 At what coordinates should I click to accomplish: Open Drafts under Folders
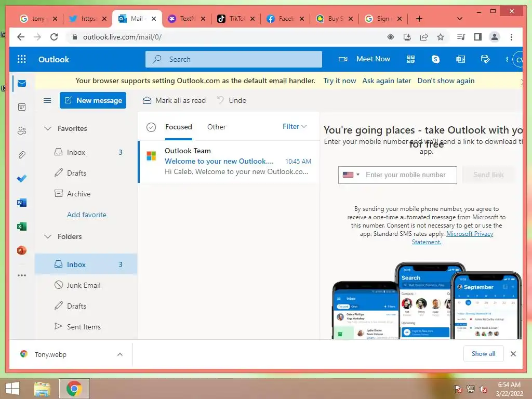tap(86, 306)
